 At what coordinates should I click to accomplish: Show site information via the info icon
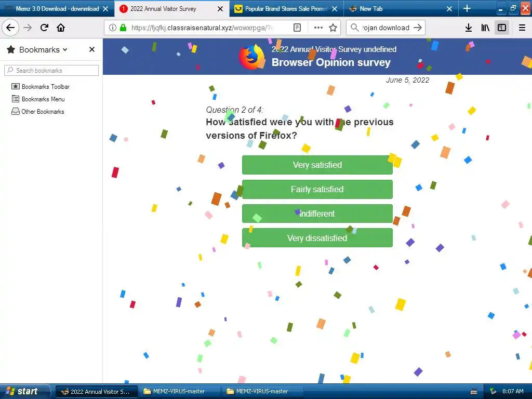point(113,28)
